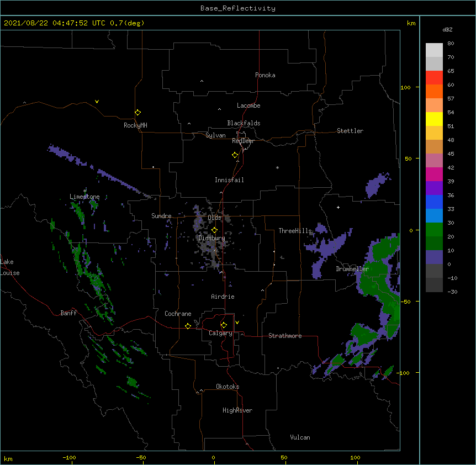Select the red 65 dBZ legend swatch
This screenshot has width=476, height=465.
point(434,77)
